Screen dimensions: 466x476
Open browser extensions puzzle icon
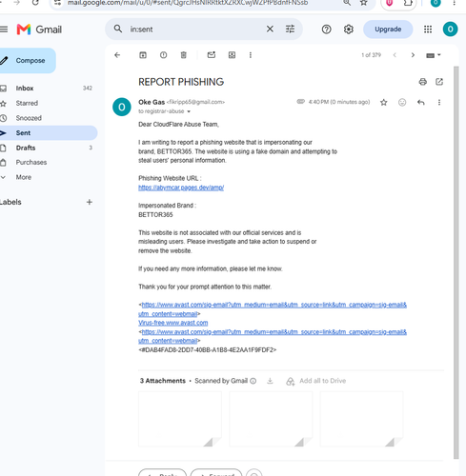coord(408,3)
